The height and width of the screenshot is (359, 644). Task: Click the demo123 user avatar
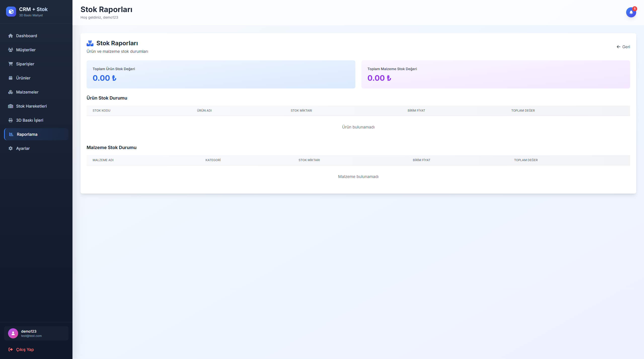pyautogui.click(x=13, y=333)
